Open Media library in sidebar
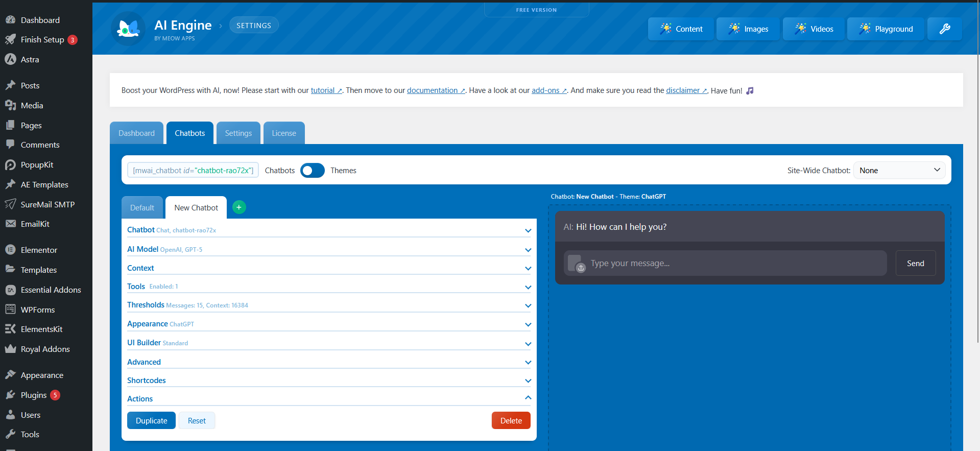980x451 pixels. pos(32,105)
